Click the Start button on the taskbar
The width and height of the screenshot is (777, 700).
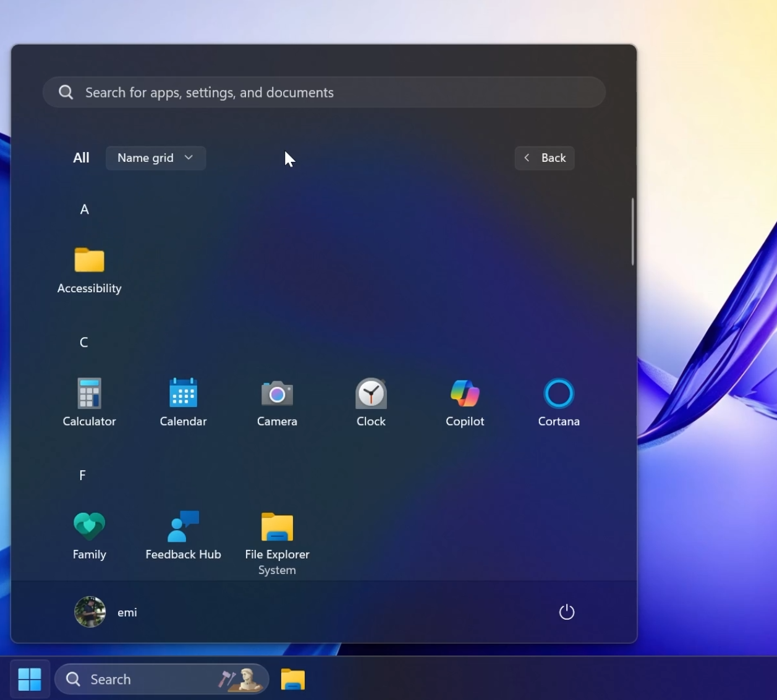coord(30,678)
